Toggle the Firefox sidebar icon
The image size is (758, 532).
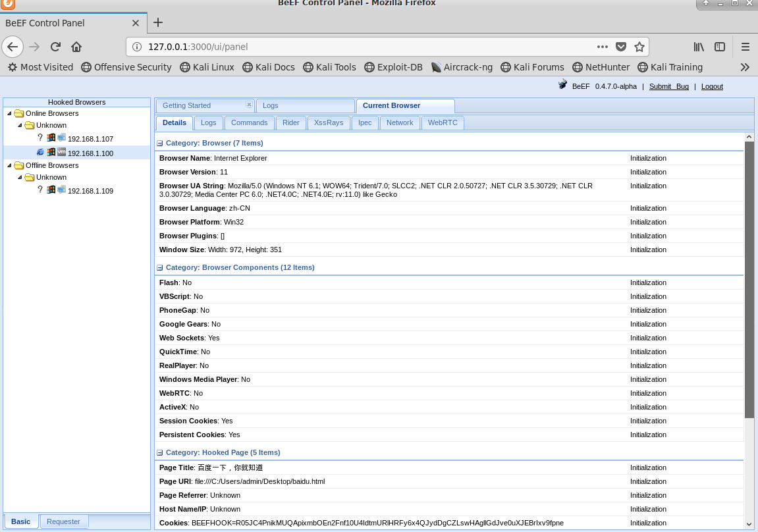pyautogui.click(x=720, y=47)
